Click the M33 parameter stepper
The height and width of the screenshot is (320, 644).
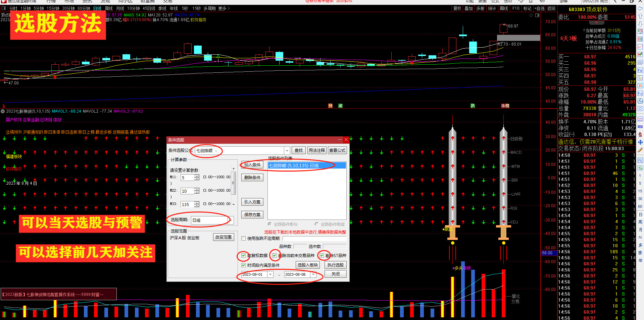(197, 204)
